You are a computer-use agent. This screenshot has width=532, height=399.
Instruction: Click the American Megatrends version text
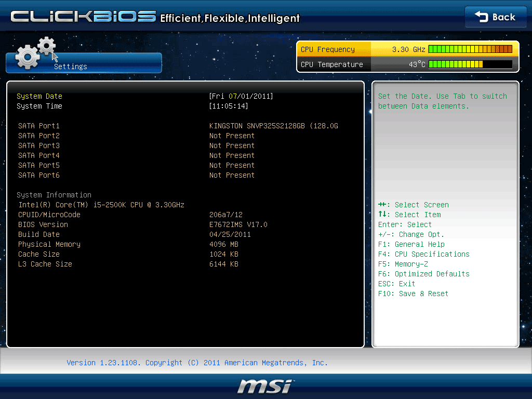tap(197, 363)
